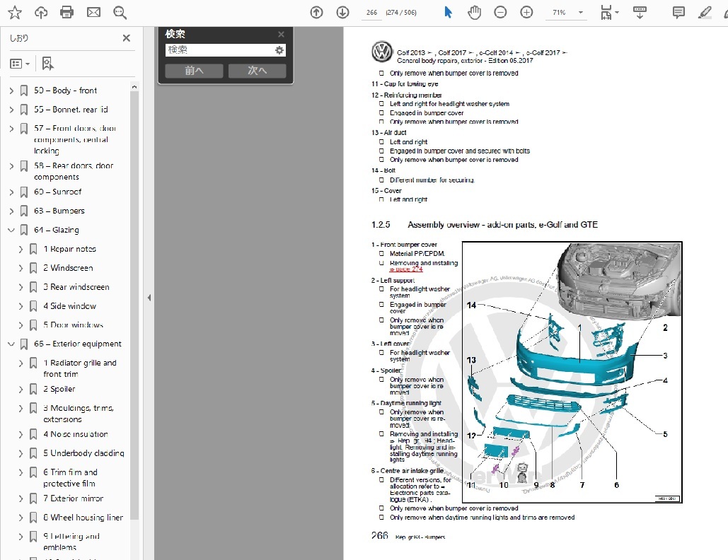Click the scrolling mode toolbar icon
This screenshot has height=560, width=728.
(640, 13)
